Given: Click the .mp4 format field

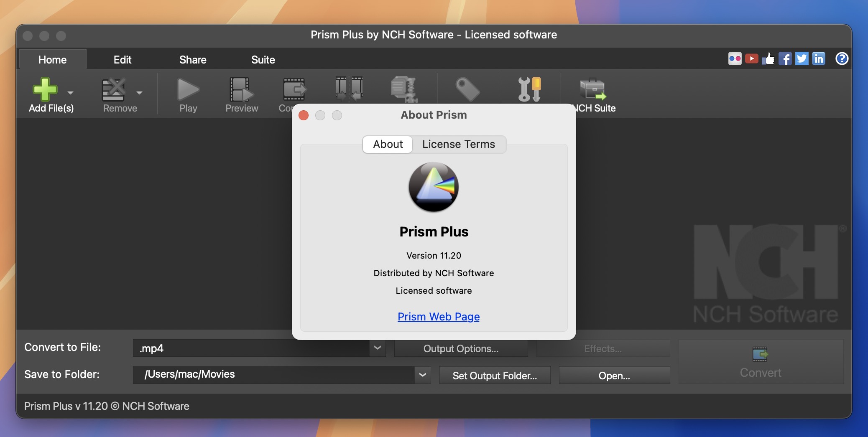Looking at the screenshot, I should 251,348.
